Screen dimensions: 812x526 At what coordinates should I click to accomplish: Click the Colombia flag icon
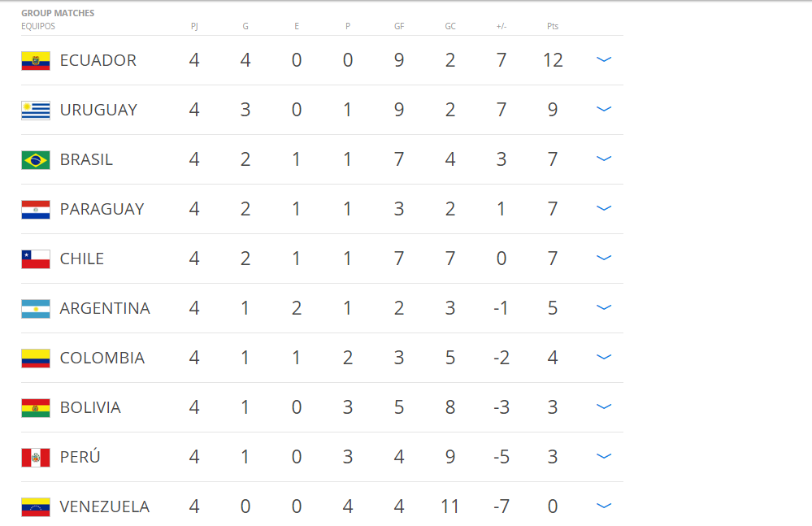(36, 359)
